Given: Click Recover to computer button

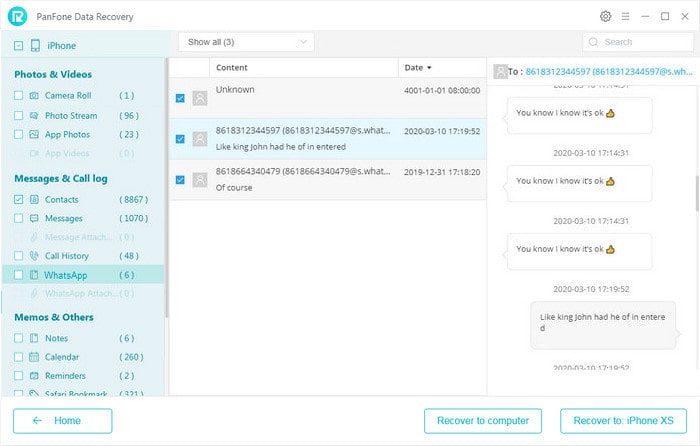Looking at the screenshot, I should point(483,421).
